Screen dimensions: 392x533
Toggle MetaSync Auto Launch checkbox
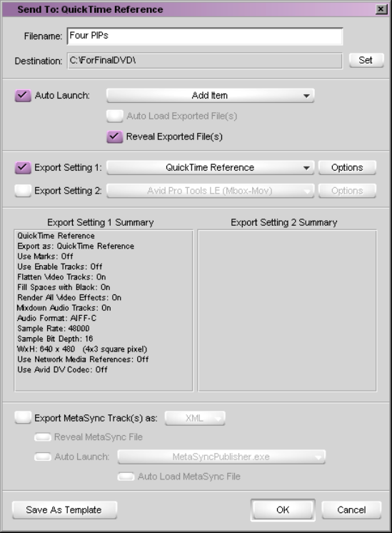click(x=43, y=457)
